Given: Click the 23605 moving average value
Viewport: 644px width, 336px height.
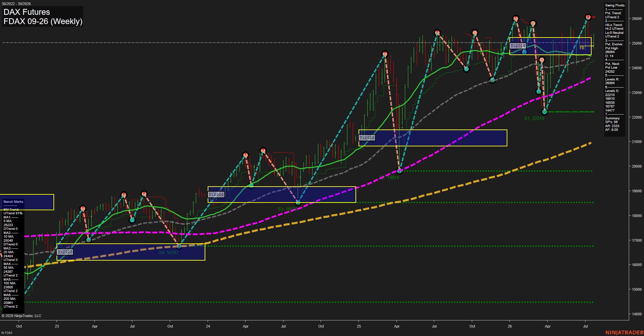Looking at the screenshot, I should [8, 287].
